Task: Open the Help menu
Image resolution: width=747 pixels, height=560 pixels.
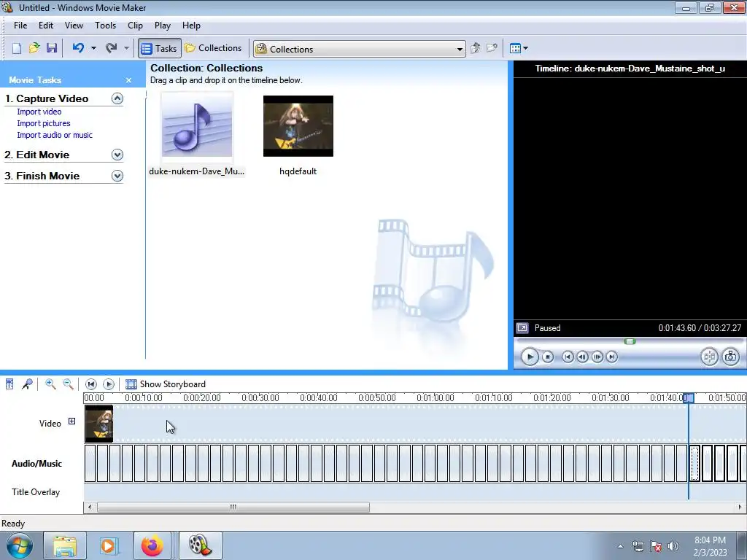Action: click(x=191, y=26)
